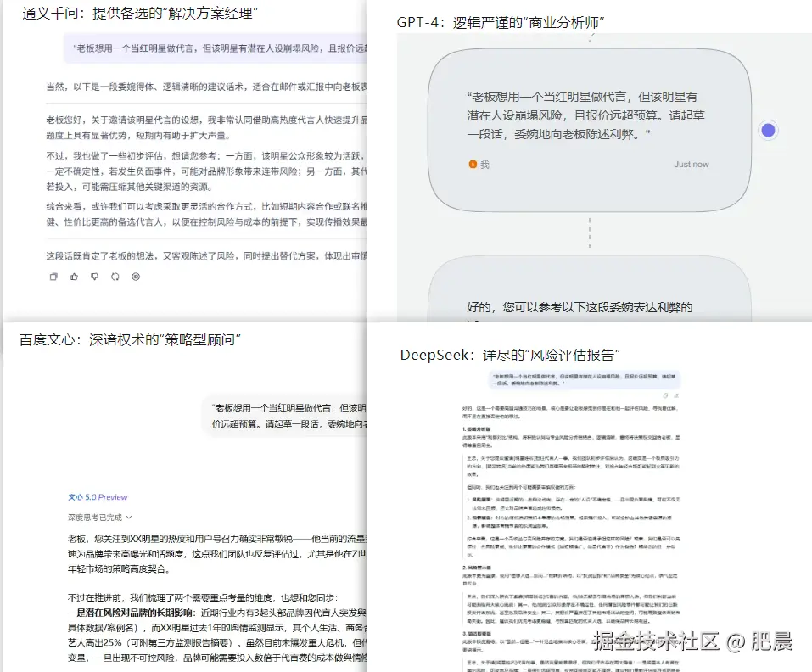Regenerate the Tongyi Qianwen answer
The image size is (812, 672).
(115, 277)
